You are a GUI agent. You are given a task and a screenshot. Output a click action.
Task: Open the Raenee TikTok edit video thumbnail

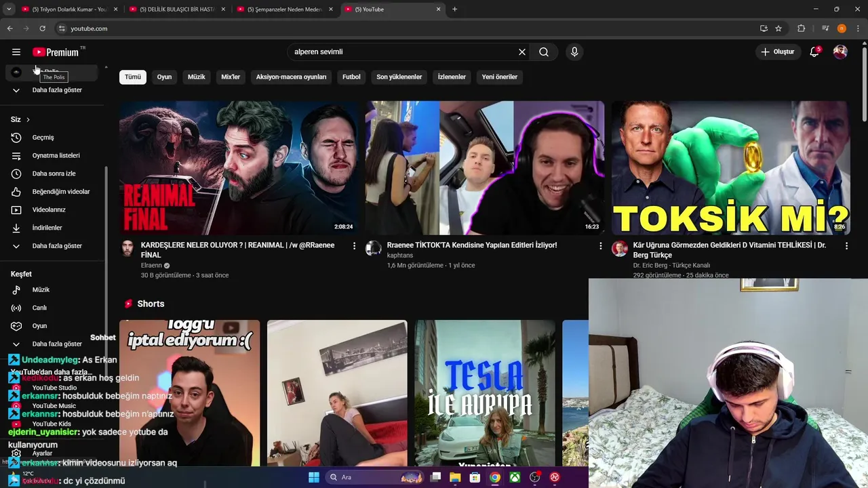pos(485,167)
